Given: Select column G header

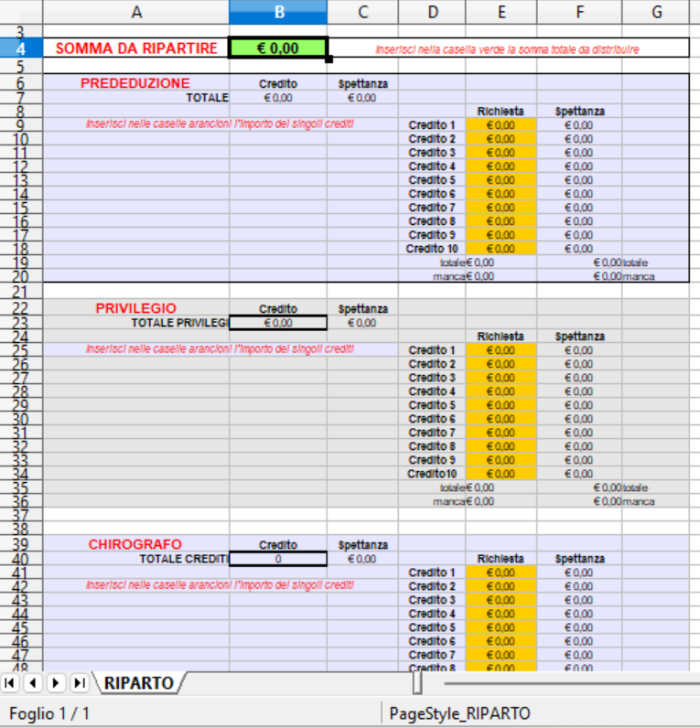Looking at the screenshot, I should 656,12.
